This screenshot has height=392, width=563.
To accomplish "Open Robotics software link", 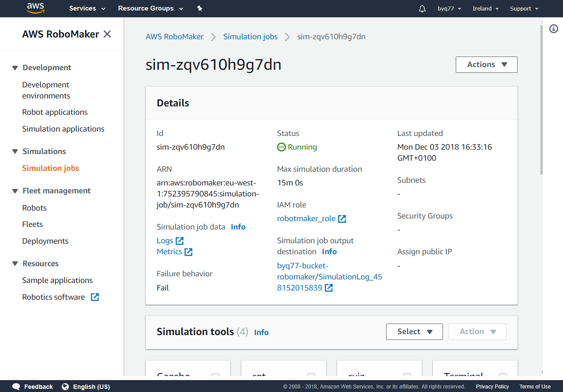I will [x=53, y=297].
